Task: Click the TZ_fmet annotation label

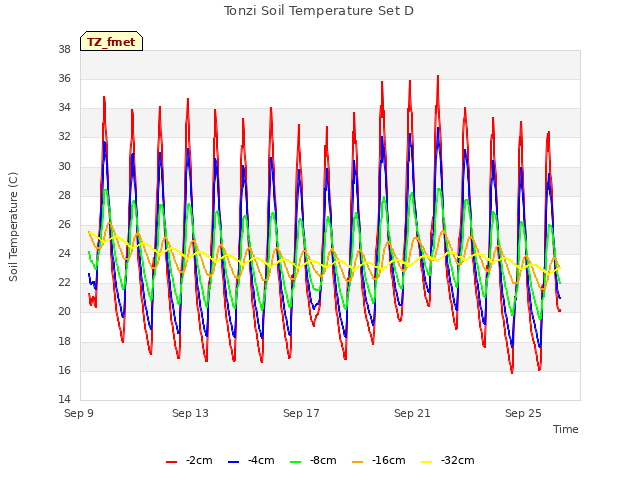Action: pos(111,42)
